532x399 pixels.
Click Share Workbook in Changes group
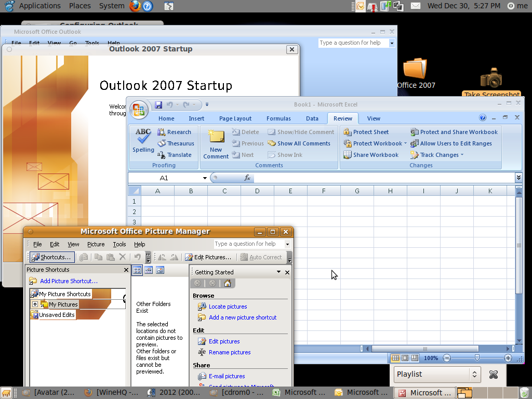pos(371,155)
